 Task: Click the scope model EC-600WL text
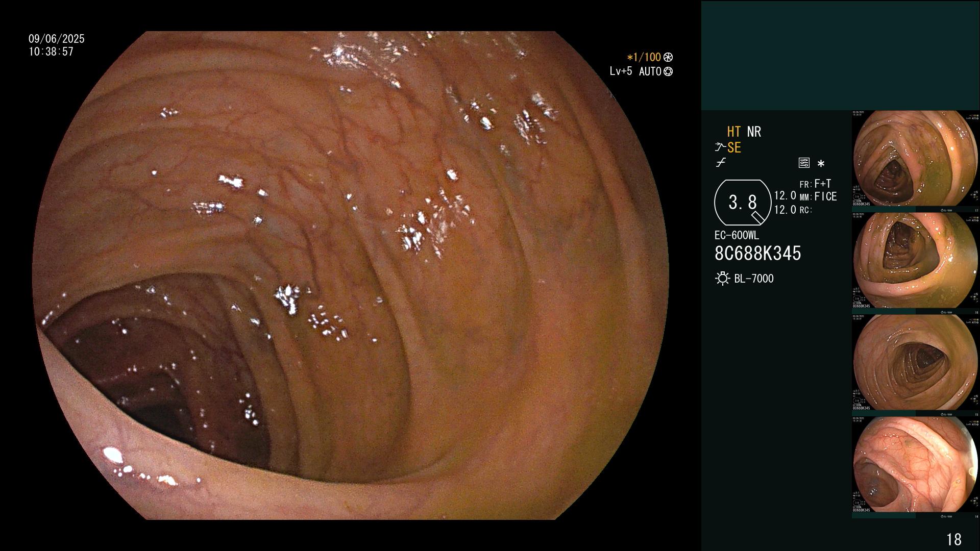tap(737, 236)
